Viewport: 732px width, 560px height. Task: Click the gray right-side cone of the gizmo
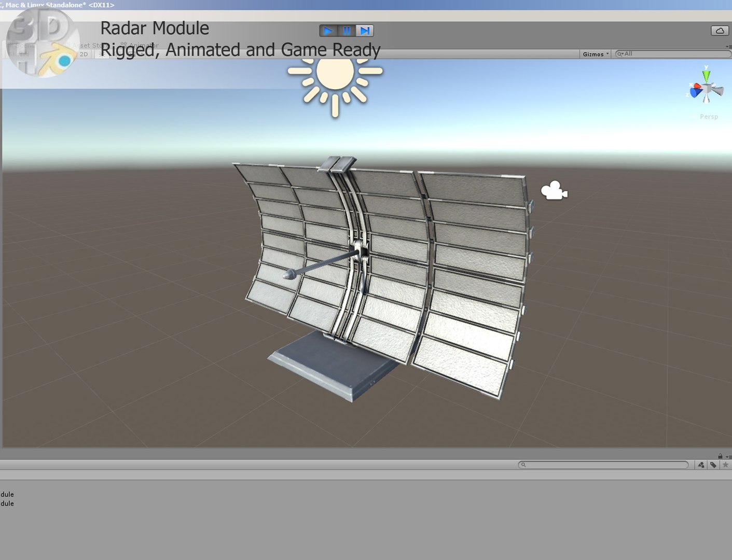[x=717, y=91]
